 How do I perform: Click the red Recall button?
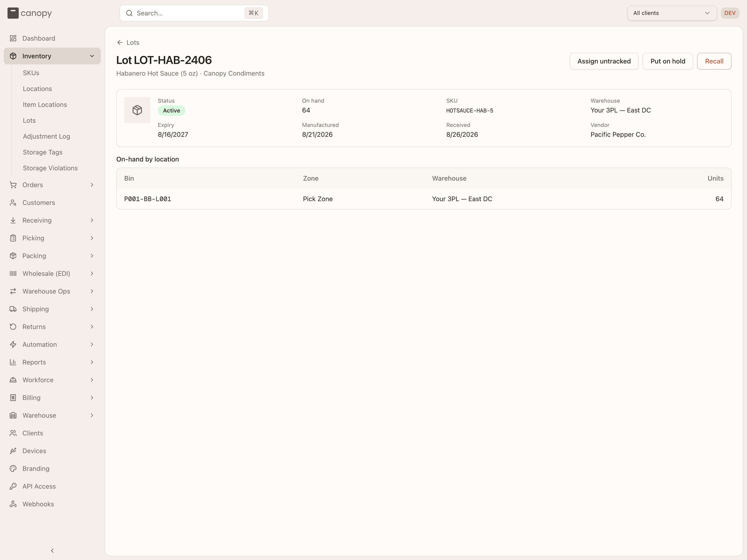tap(714, 61)
